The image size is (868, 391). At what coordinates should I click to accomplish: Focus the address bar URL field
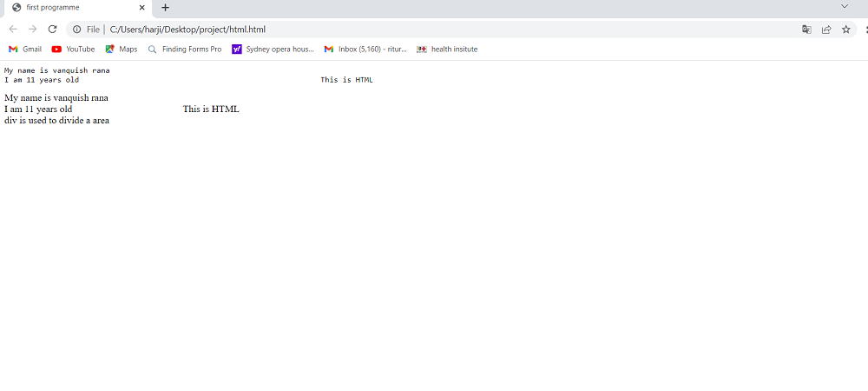pyautogui.click(x=434, y=29)
